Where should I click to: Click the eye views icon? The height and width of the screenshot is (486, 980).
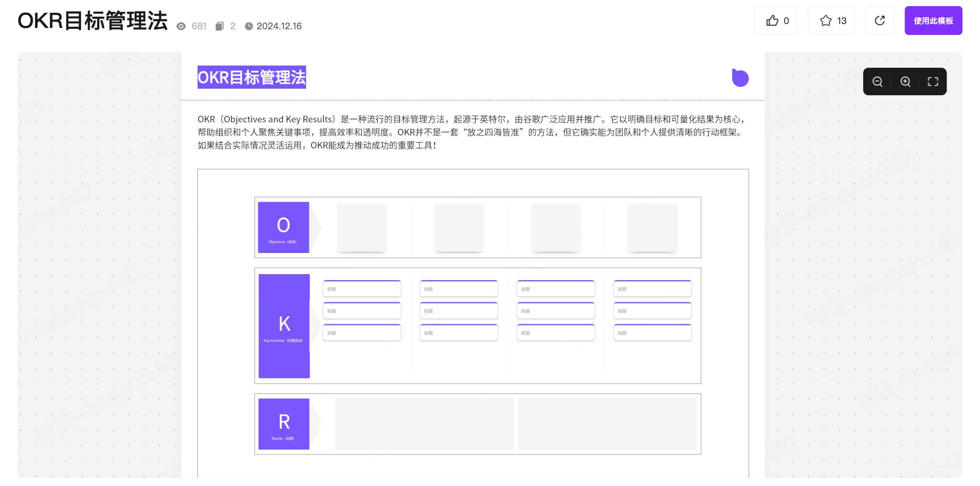[181, 26]
